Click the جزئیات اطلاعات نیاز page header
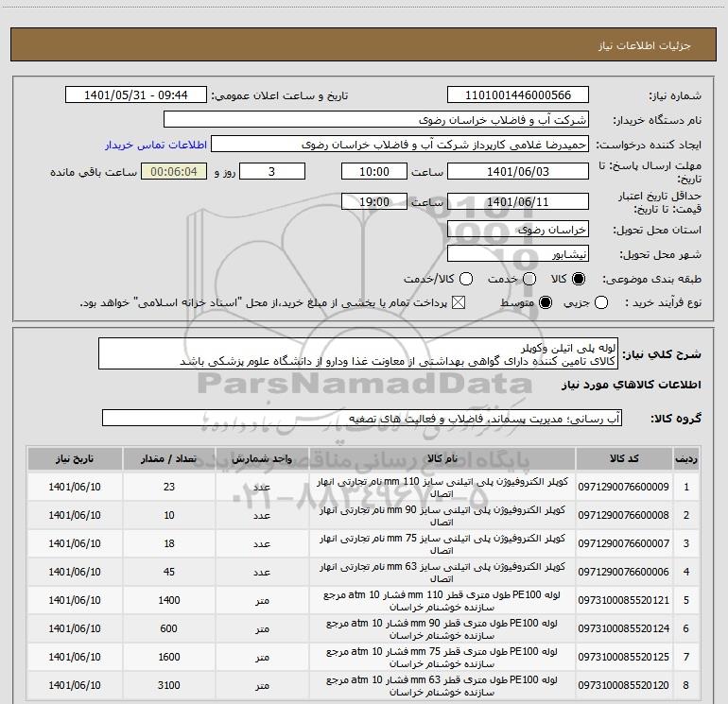 [644, 45]
